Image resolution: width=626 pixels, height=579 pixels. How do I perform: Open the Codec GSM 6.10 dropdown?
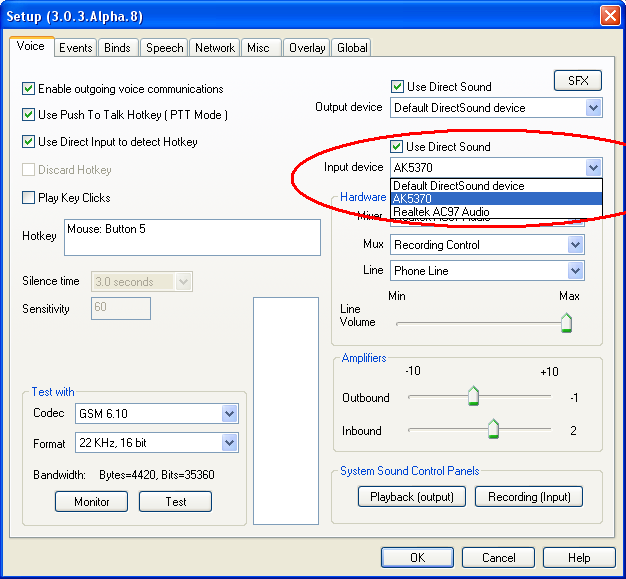(229, 414)
